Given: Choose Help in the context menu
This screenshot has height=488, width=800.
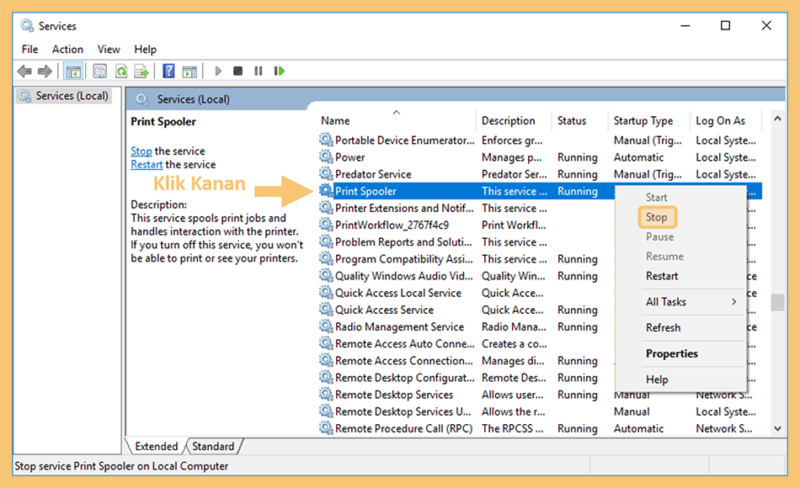Looking at the screenshot, I should (657, 379).
